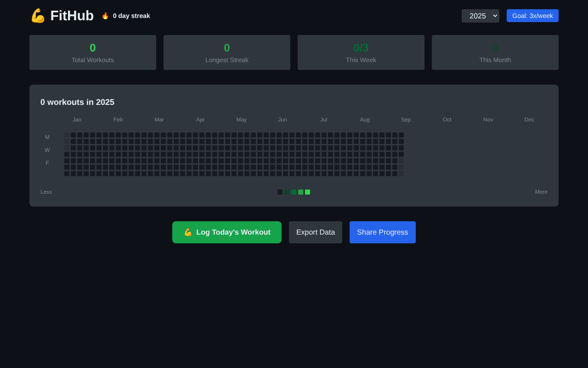Select 2025 in the year combo box

480,16
